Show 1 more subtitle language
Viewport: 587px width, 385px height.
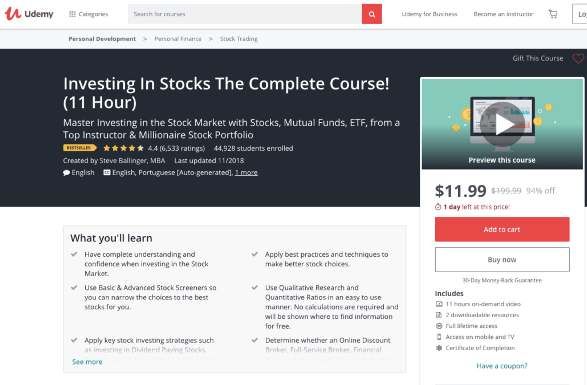246,173
